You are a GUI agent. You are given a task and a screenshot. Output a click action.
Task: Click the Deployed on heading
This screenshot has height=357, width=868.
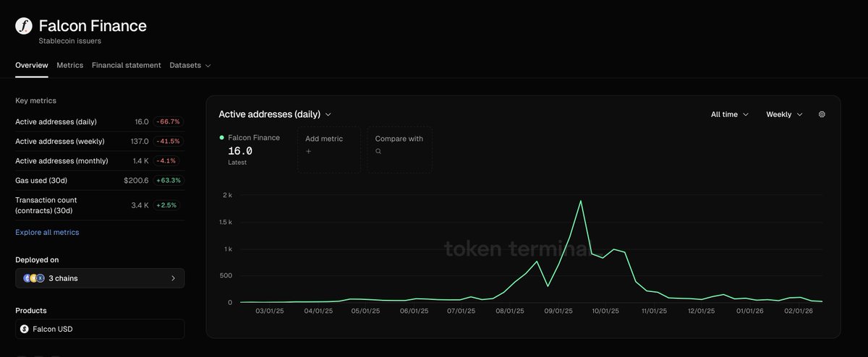point(35,259)
